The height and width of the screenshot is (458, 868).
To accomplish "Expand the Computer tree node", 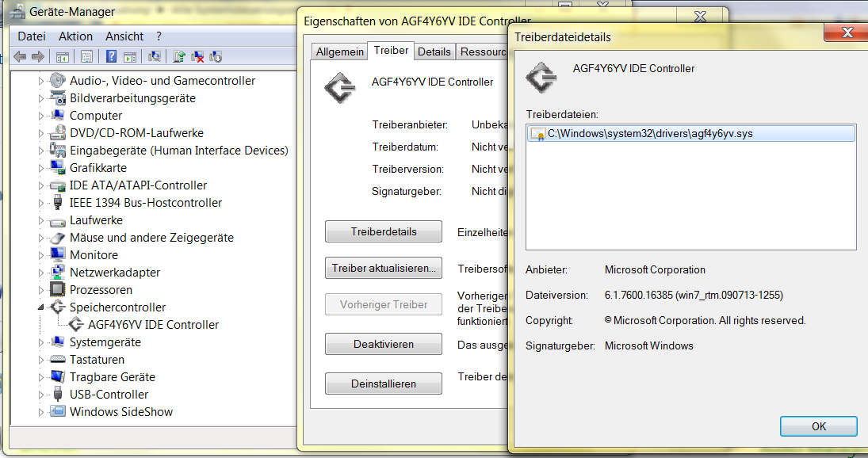I will (x=41, y=116).
